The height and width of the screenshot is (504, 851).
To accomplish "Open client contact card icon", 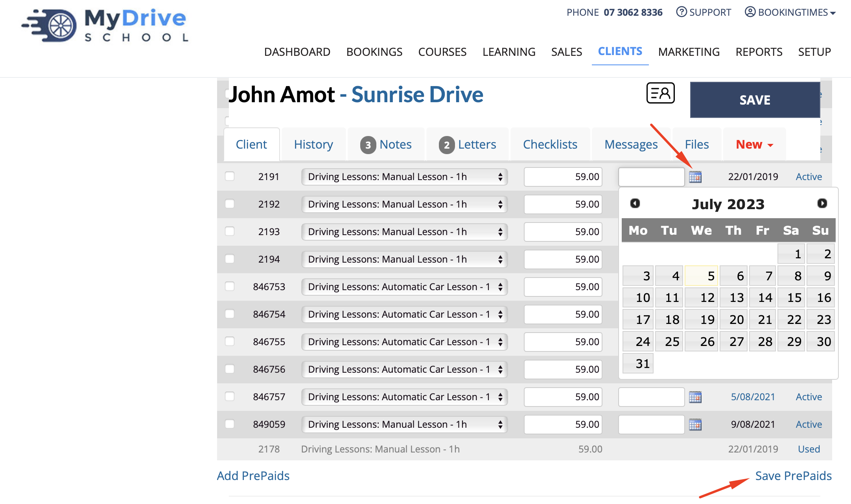I will [661, 93].
